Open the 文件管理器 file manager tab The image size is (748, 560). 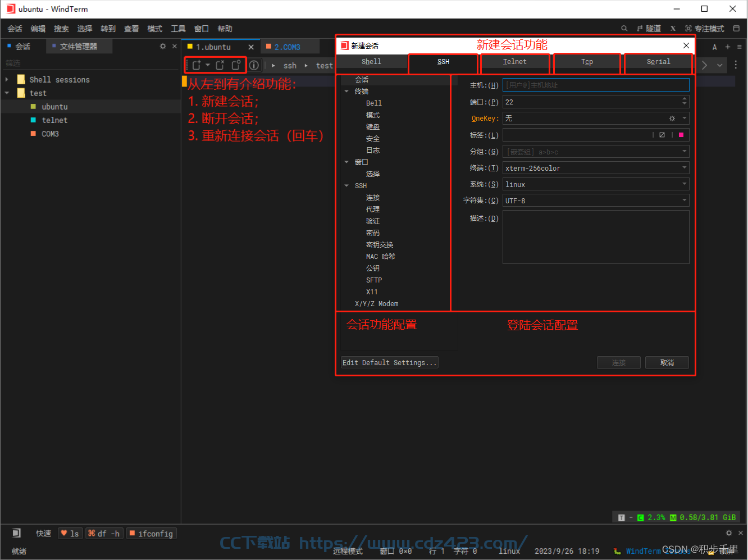(79, 46)
